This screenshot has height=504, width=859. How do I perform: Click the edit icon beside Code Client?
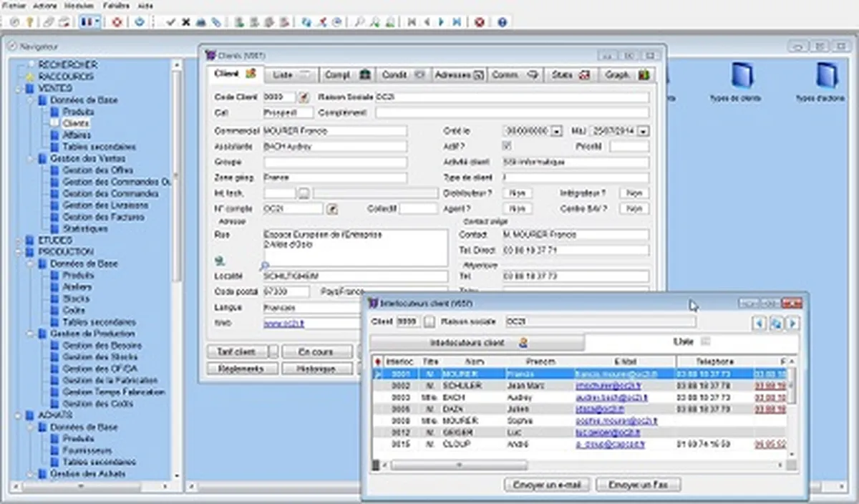(x=304, y=97)
